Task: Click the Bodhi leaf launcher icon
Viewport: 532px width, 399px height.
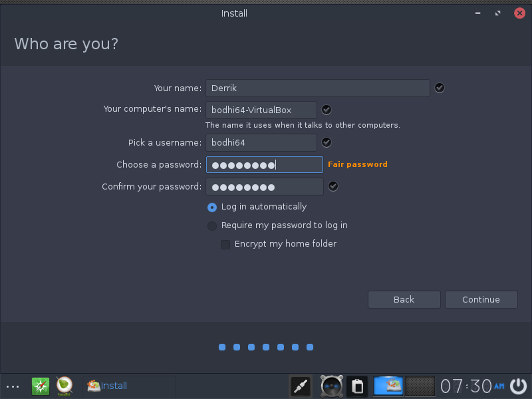Action: (65, 386)
